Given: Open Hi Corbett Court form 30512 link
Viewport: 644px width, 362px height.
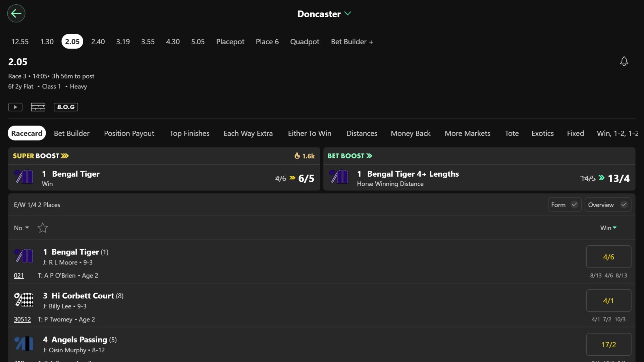Looking at the screenshot, I should coord(22,319).
